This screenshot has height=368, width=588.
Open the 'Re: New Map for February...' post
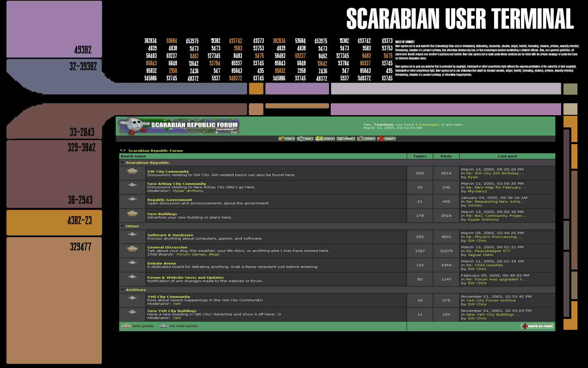click(495, 187)
